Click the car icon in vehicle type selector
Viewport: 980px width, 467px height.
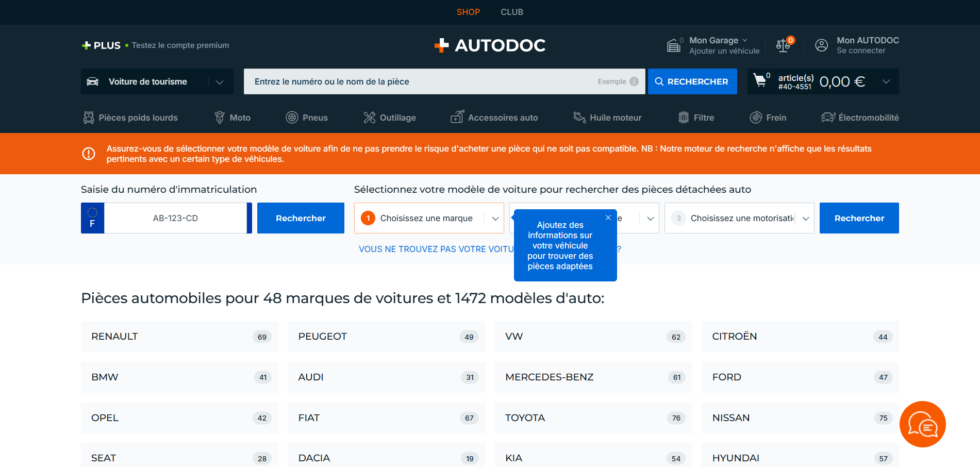(x=93, y=81)
